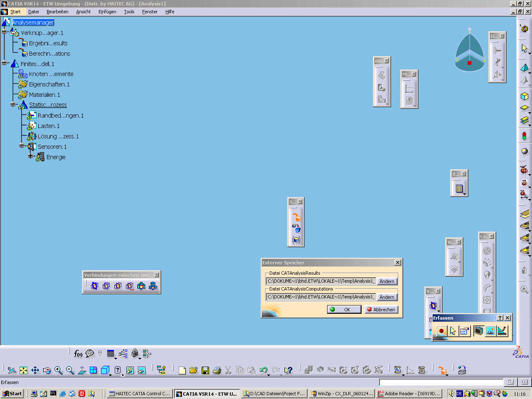Click Ändern for CATAnalysisResults file
Screen dimensions: 532x399
(x=387, y=281)
